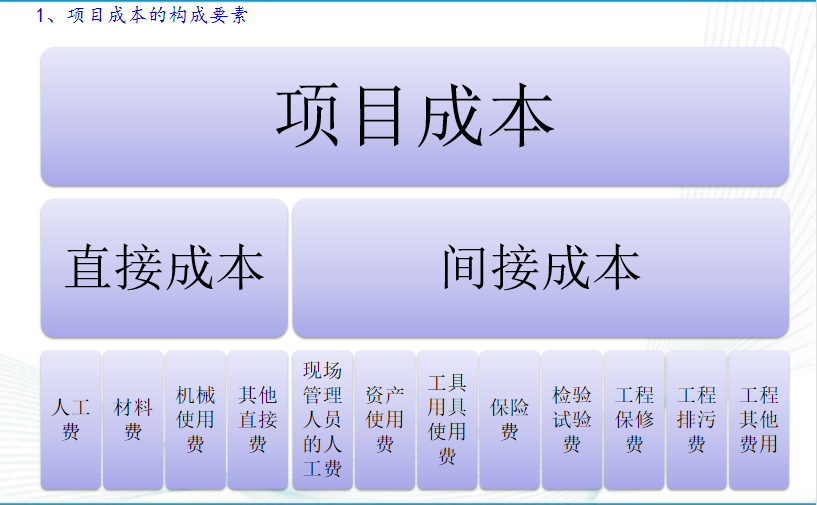Click the 资产使用费 box
The width and height of the screenshot is (817, 505).
[385, 420]
